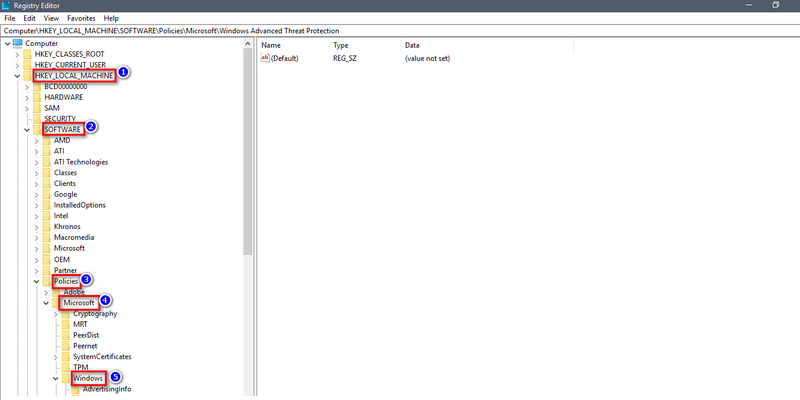Click the '(value not set)' data cell
The width and height of the screenshot is (800, 400).
[428, 58]
